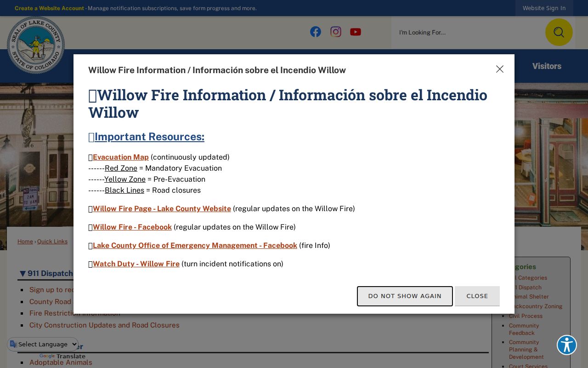The height and width of the screenshot is (368, 588).
Task: Click the I'm Looking For search field
Action: tap(469, 32)
